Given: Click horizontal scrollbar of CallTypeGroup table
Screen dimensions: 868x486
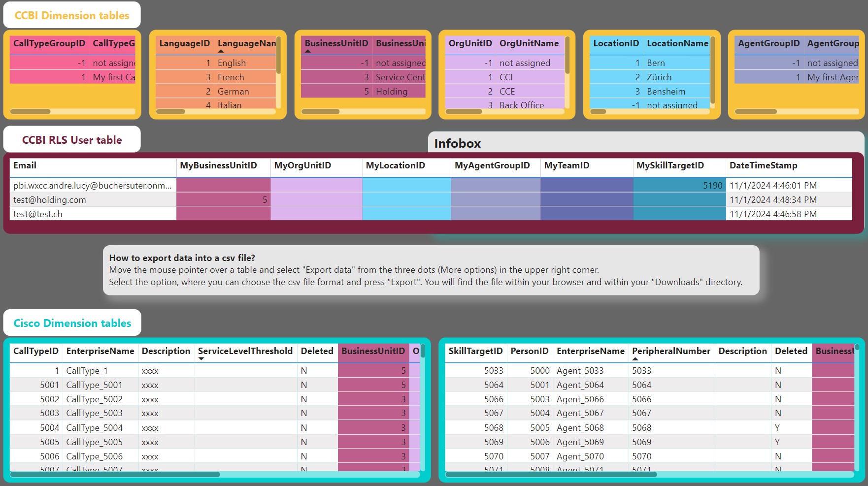Looking at the screenshot, I should coord(30,111).
